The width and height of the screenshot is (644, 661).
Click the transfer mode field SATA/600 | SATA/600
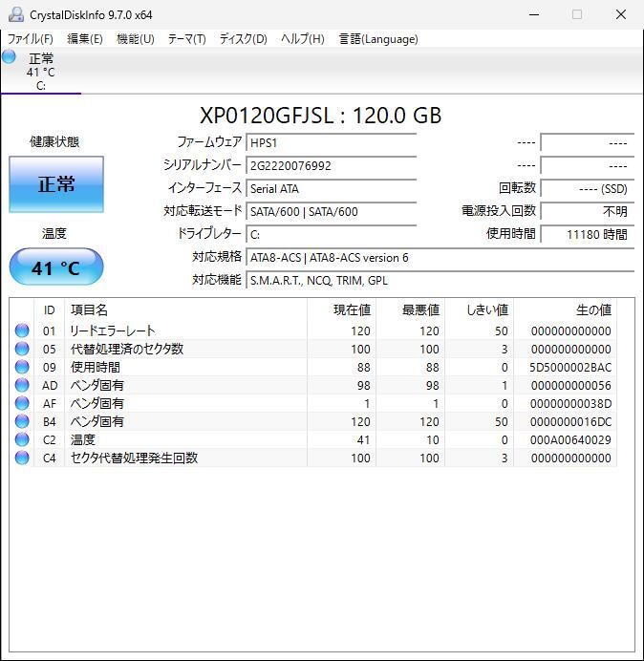point(331,211)
